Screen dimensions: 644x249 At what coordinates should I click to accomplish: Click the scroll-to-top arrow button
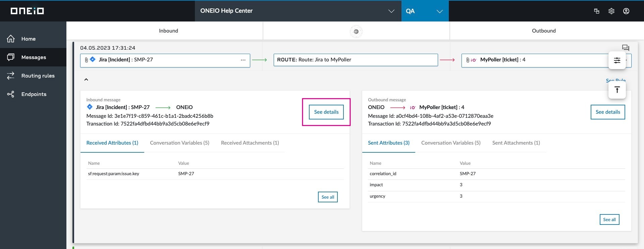(617, 90)
